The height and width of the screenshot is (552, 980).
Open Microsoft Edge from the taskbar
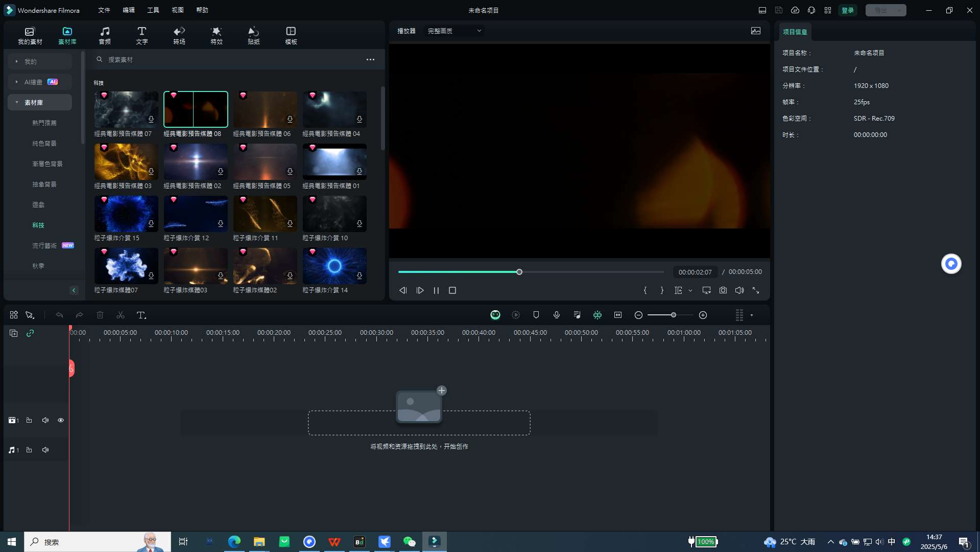point(234,542)
